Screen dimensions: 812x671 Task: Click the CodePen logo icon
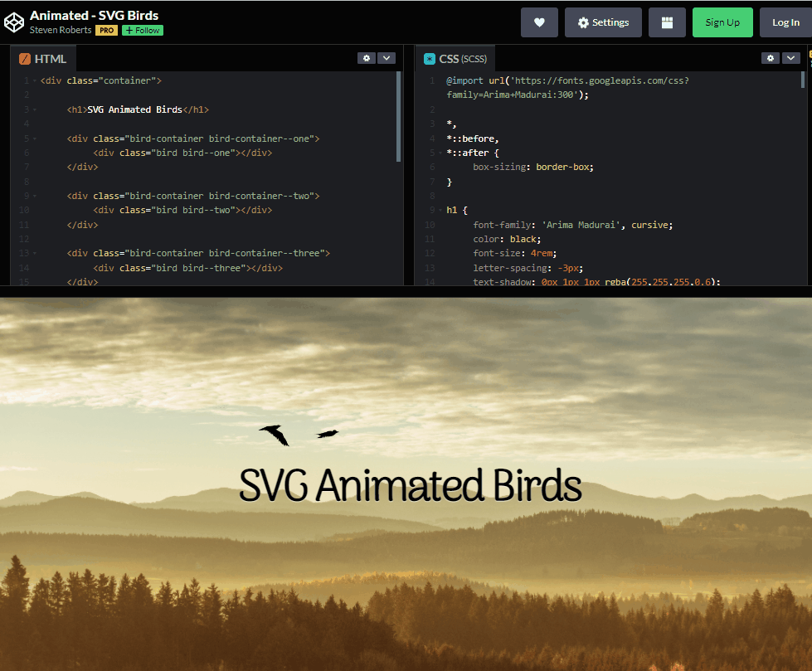14,22
